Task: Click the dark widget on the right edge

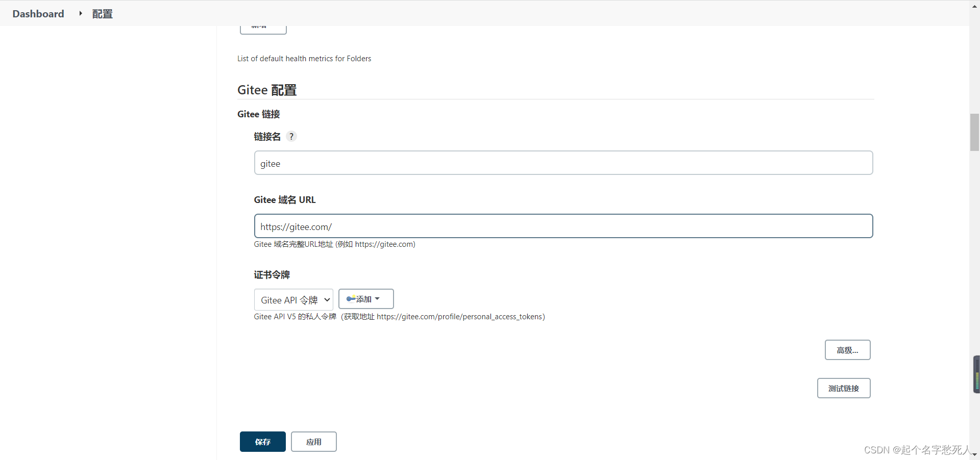Action: point(976,374)
